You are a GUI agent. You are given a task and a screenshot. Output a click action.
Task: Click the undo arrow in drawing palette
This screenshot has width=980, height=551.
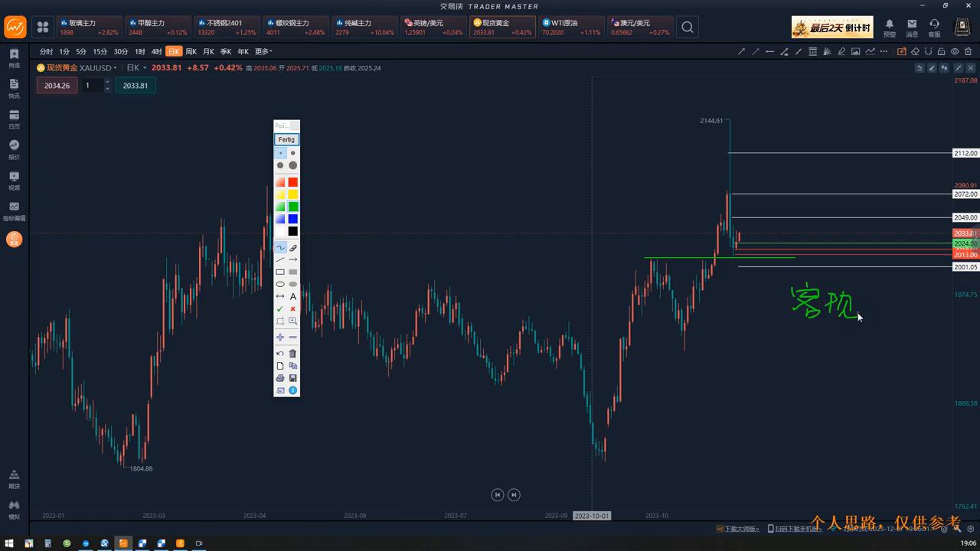tap(280, 354)
